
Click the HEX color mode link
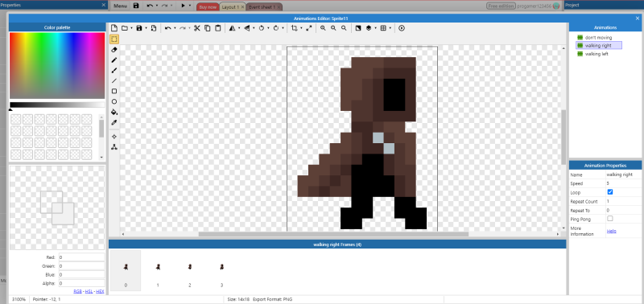coord(100,291)
